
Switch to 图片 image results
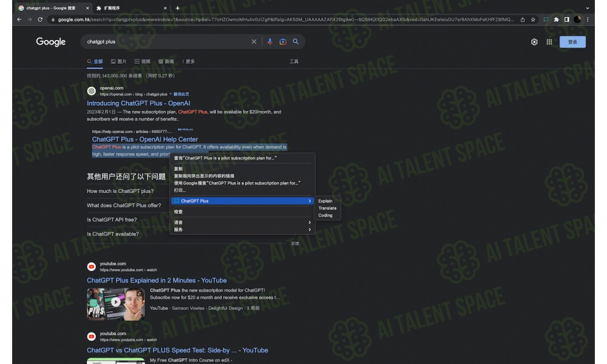(119, 61)
